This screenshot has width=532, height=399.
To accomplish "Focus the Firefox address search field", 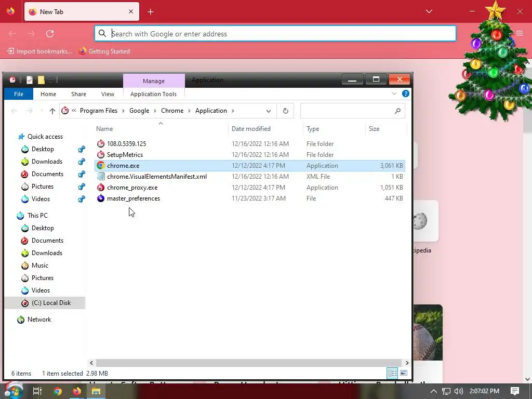I will tap(275, 34).
